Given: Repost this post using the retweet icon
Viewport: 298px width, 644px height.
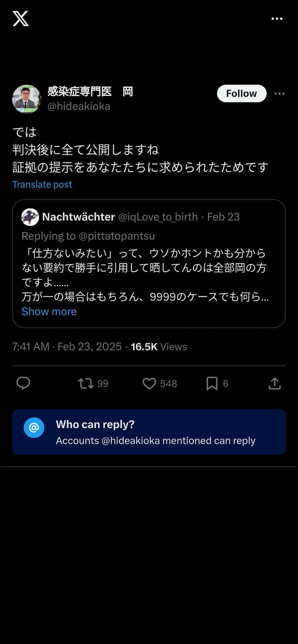Looking at the screenshot, I should click(x=86, y=383).
